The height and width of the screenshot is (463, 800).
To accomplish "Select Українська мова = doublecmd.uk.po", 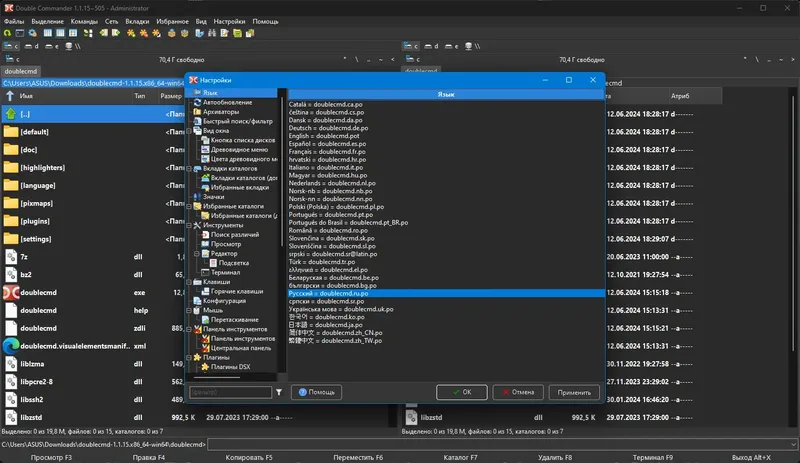I will coord(341,309).
